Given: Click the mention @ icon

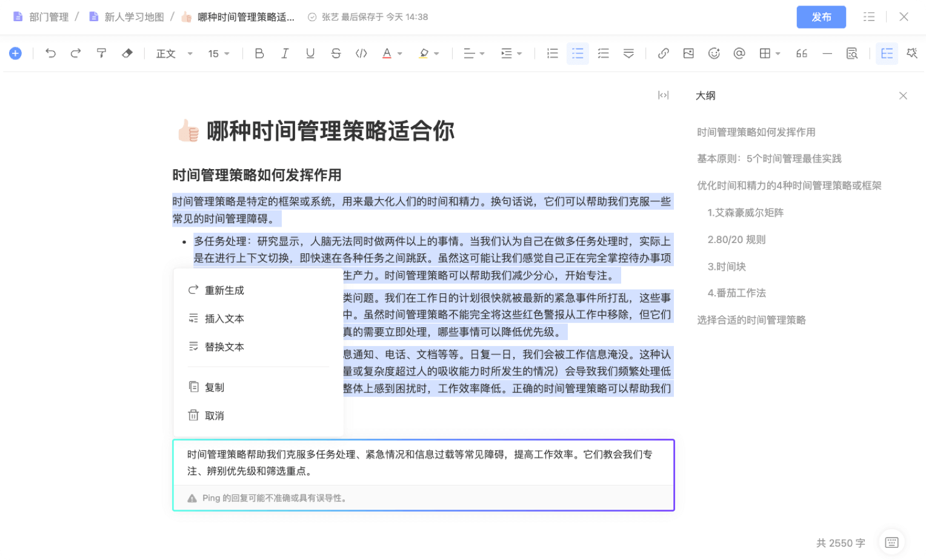Looking at the screenshot, I should [739, 53].
